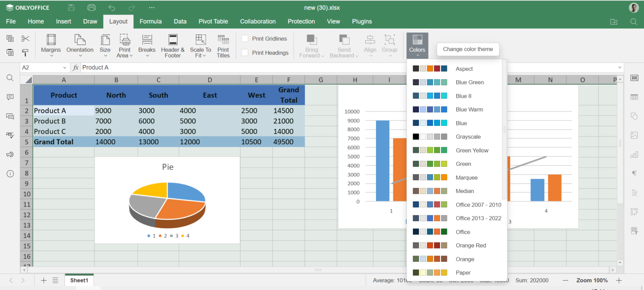Open the Chart settings panel
Screen dimensions: 644x290
(634, 154)
